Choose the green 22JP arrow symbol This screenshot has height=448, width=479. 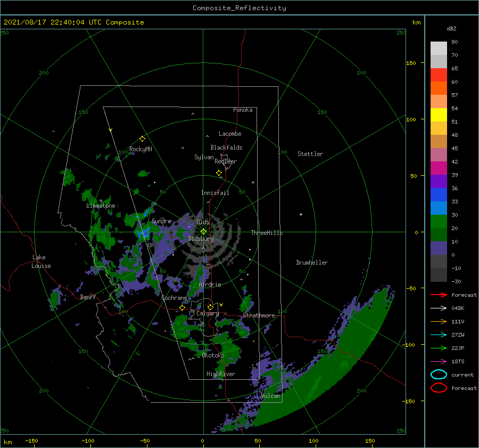click(439, 348)
